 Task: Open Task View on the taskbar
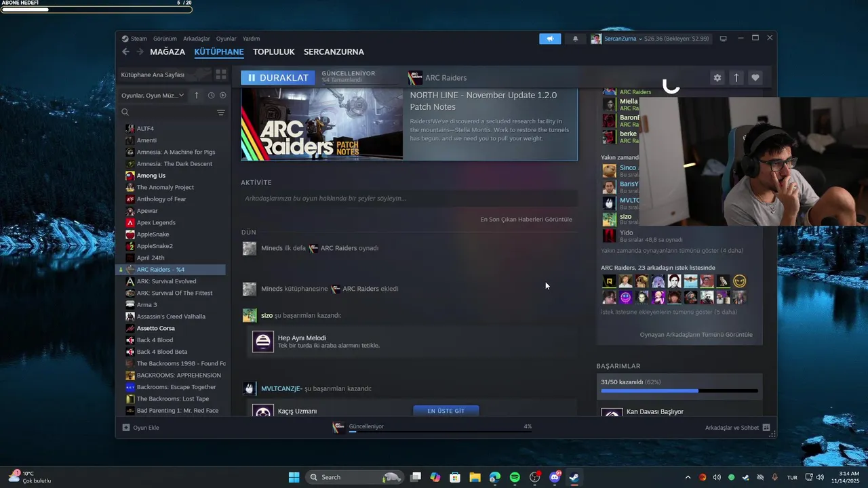[416, 477]
